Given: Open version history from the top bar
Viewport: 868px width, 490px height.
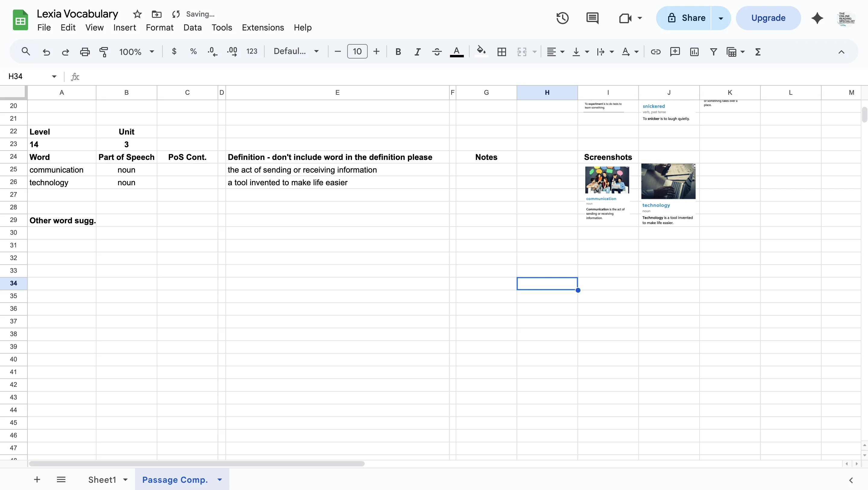Looking at the screenshot, I should pos(562,18).
